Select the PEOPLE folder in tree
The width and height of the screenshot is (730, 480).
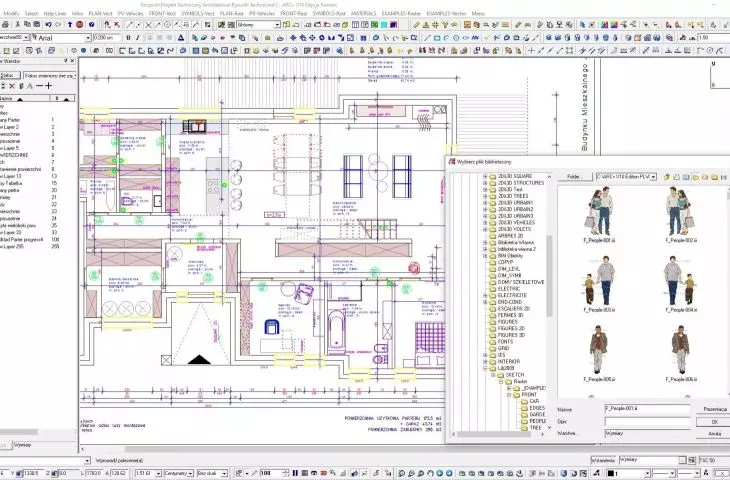coord(533,421)
